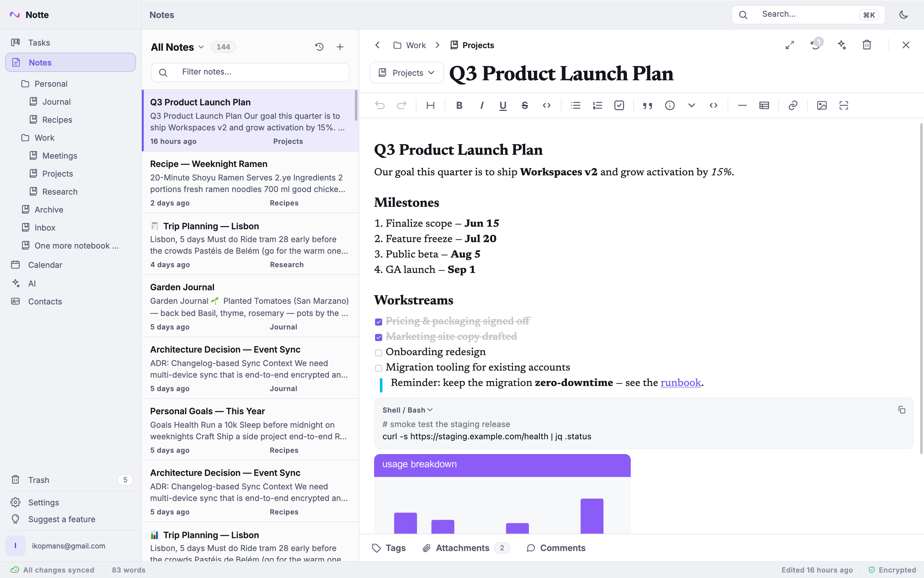The width and height of the screenshot is (924, 578).
Task: Uncheck Pricing & packaging signed off
Action: coord(378,322)
